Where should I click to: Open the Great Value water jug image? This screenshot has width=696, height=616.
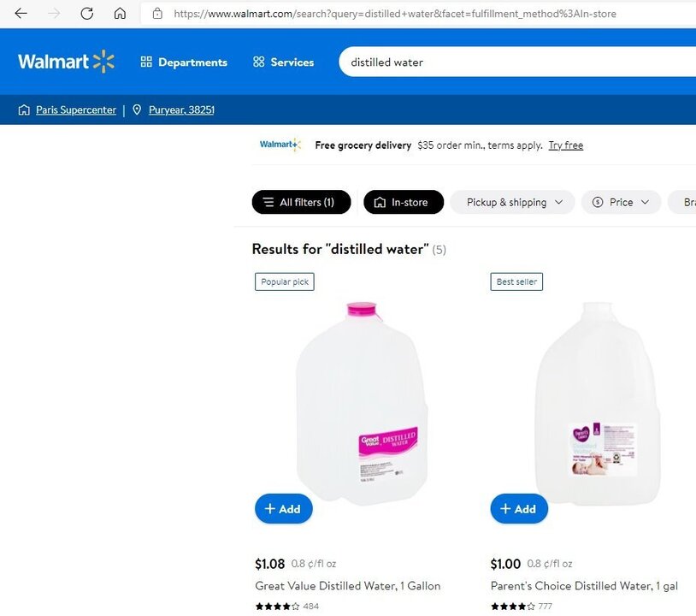[x=361, y=402]
